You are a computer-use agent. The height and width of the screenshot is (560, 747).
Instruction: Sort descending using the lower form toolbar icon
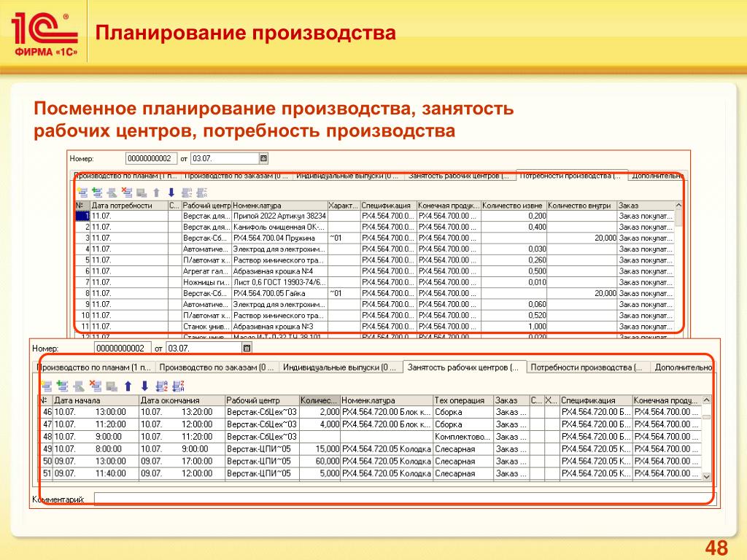click(x=179, y=386)
